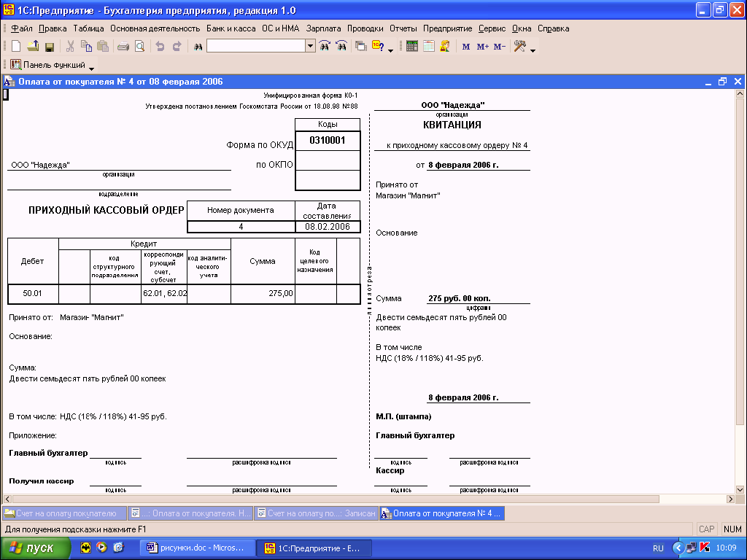Click the binoculars Find icon
Viewport: 747px width, 560px height.
197,46
